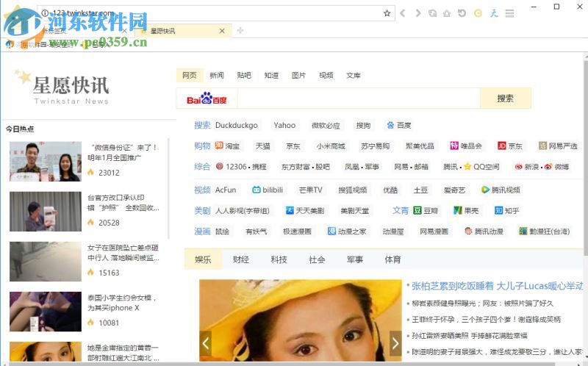The width and height of the screenshot is (588, 366).
Task: Switch to the 军事 news tab
Action: tap(355, 259)
